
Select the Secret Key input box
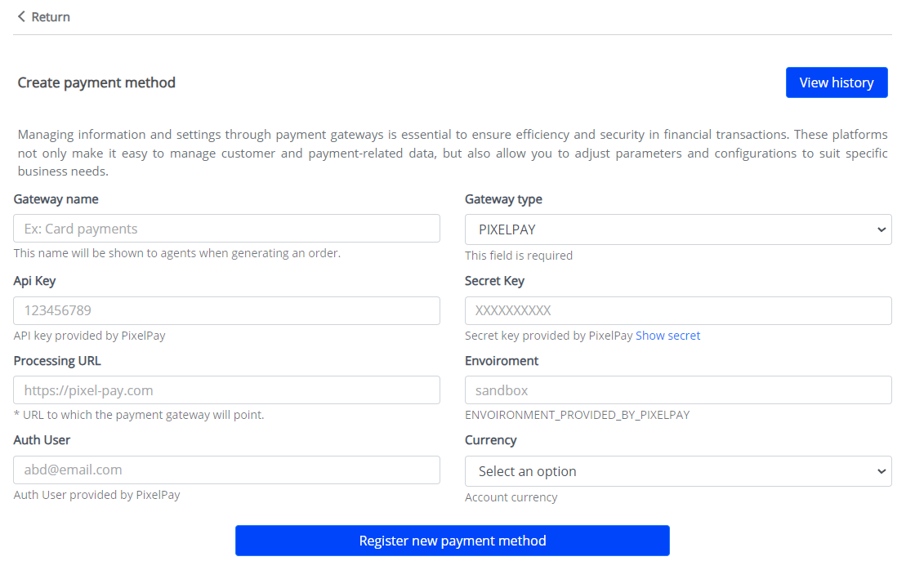coord(677,310)
